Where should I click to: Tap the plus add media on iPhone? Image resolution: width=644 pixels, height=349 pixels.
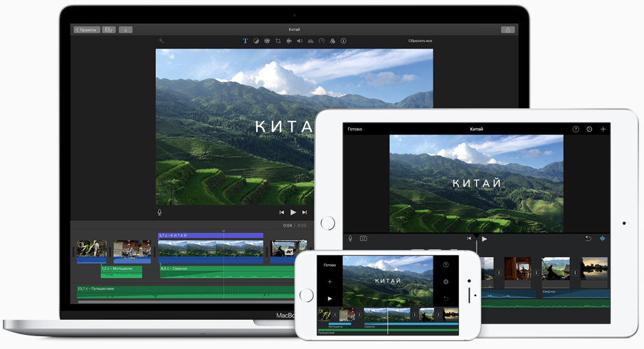(x=329, y=281)
